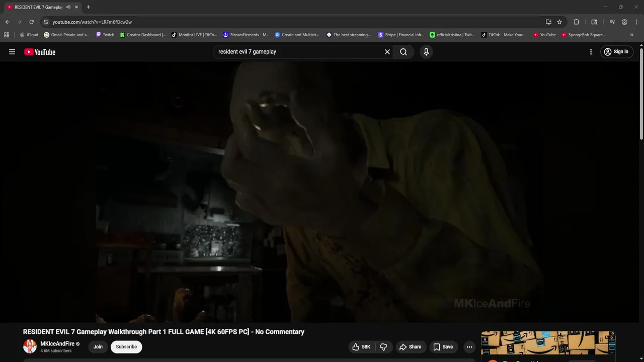Open the YouTube hamburger guide menu
This screenshot has height=362, width=644.
(x=12, y=52)
